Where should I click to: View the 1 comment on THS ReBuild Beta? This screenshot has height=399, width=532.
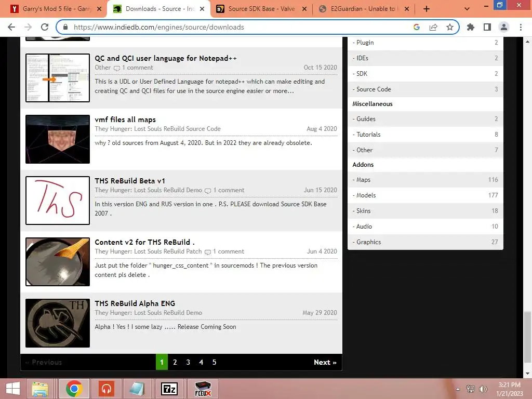(x=224, y=190)
